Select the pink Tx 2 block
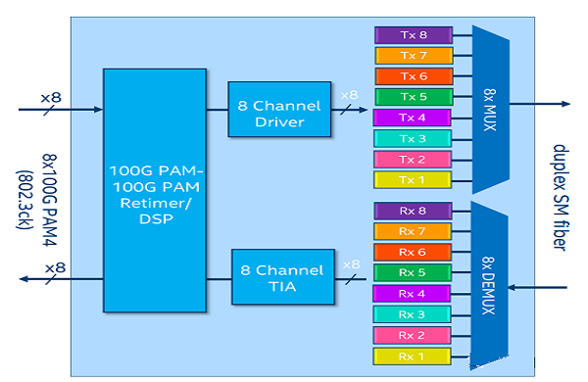Image resolution: width=588 pixels, height=382 pixels. pyautogui.click(x=413, y=160)
